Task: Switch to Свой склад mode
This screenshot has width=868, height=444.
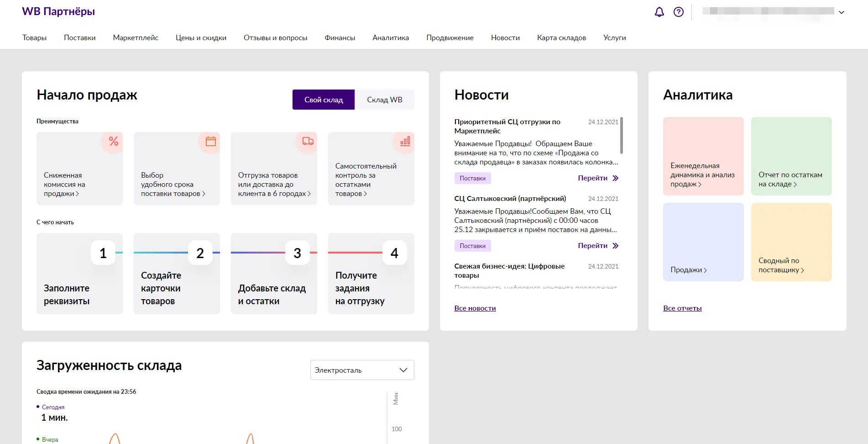Action: [x=324, y=100]
